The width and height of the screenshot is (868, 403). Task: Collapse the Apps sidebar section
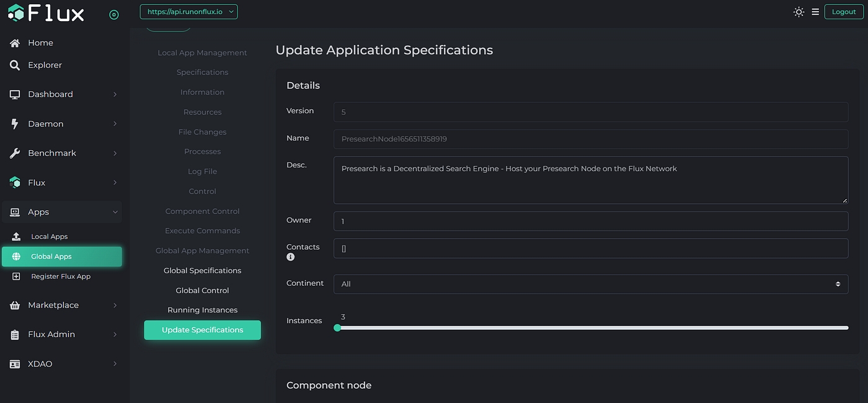click(x=62, y=212)
